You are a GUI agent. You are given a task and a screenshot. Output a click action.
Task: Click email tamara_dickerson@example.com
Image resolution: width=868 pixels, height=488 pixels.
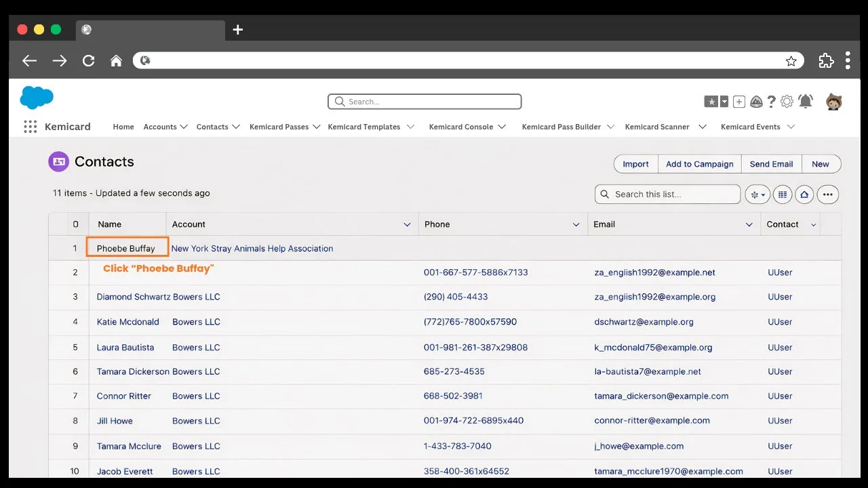[661, 396]
